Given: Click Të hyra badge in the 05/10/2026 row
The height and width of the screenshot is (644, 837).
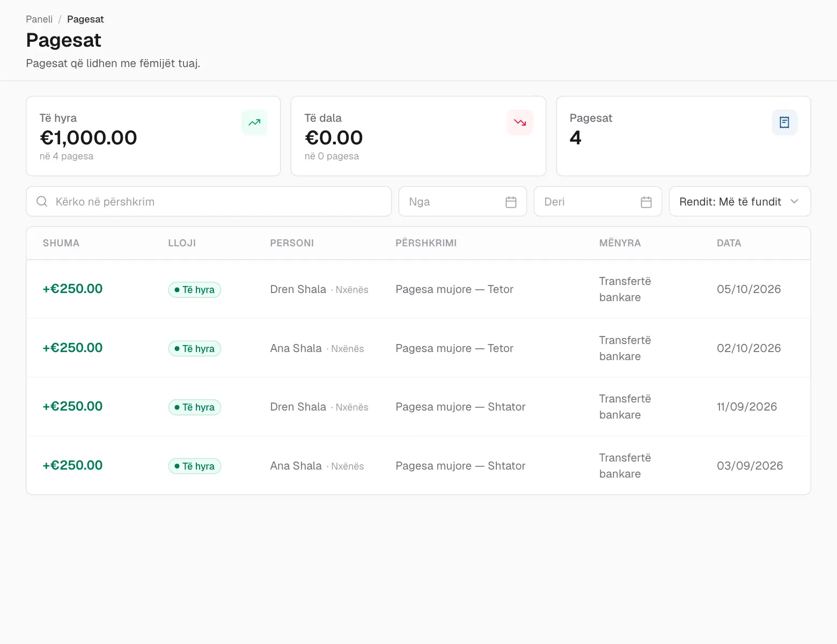Looking at the screenshot, I should click(194, 290).
